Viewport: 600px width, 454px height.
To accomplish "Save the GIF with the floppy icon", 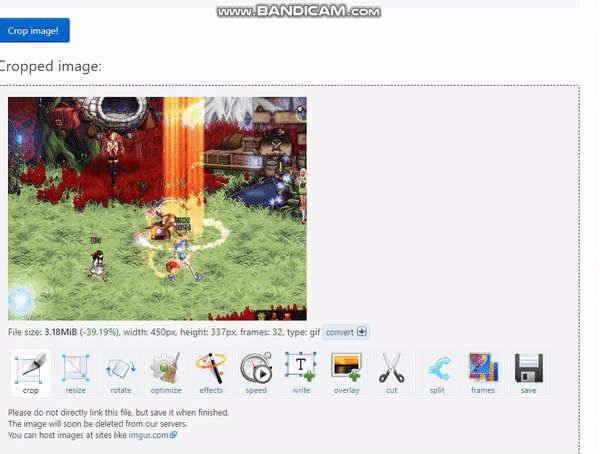I will (528, 372).
